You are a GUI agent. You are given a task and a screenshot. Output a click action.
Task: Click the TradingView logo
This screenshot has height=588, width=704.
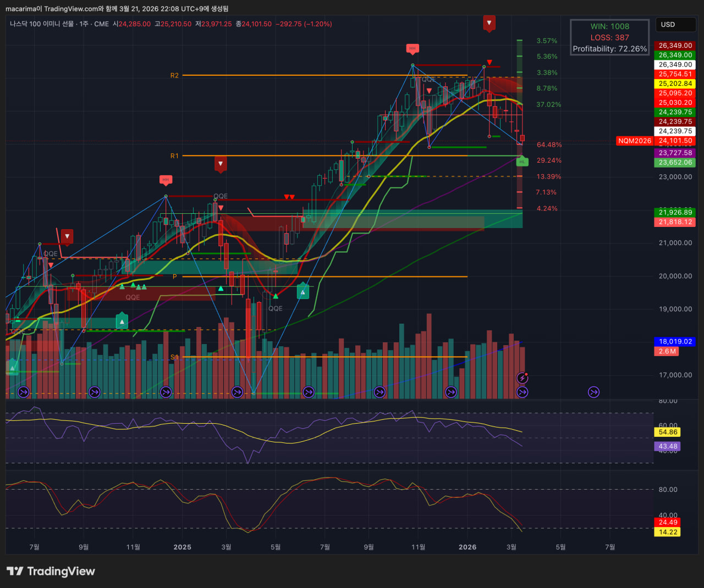tap(51, 572)
